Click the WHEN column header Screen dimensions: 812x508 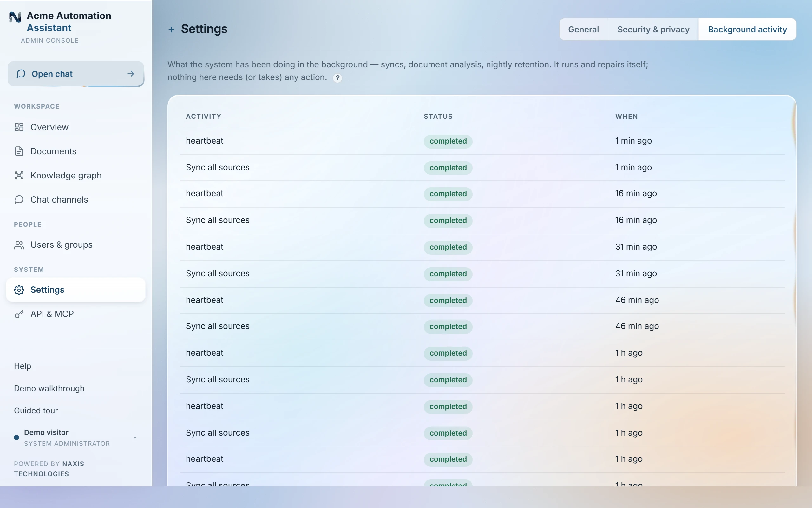coord(626,116)
